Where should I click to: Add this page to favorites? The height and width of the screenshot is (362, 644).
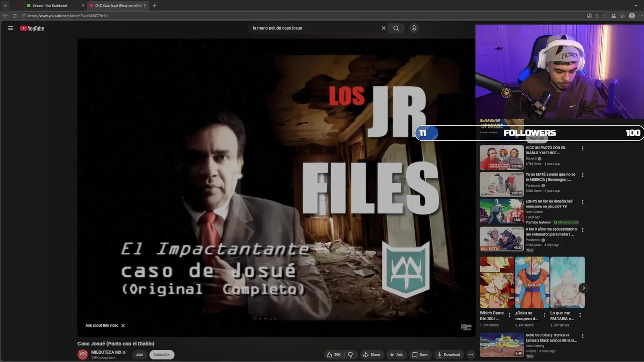604,16
